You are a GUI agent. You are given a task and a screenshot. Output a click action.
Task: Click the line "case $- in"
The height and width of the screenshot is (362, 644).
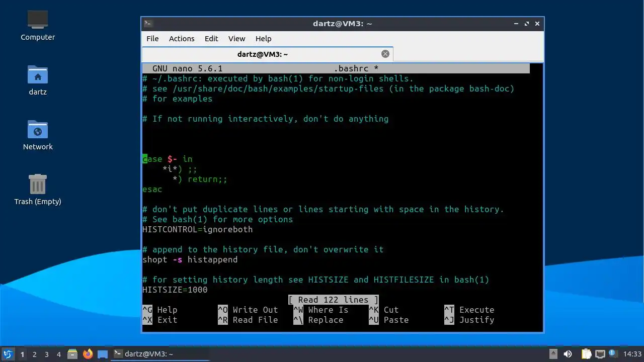(168, 159)
